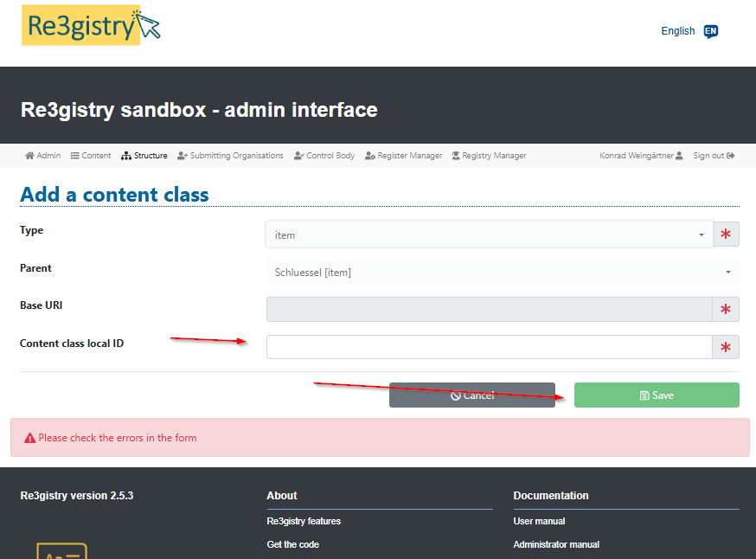
Task: Open the User manual link
Action: 539,521
